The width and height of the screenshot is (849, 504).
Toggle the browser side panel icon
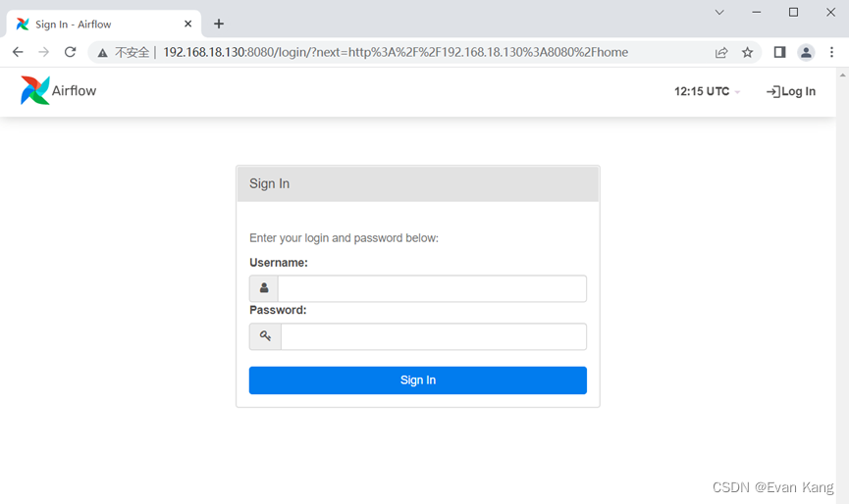pos(779,52)
